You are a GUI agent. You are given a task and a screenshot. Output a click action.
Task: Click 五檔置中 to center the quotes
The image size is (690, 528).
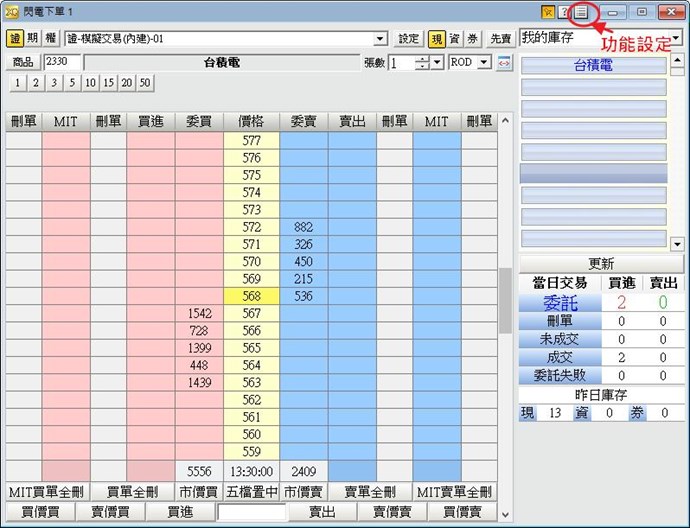tap(251, 492)
